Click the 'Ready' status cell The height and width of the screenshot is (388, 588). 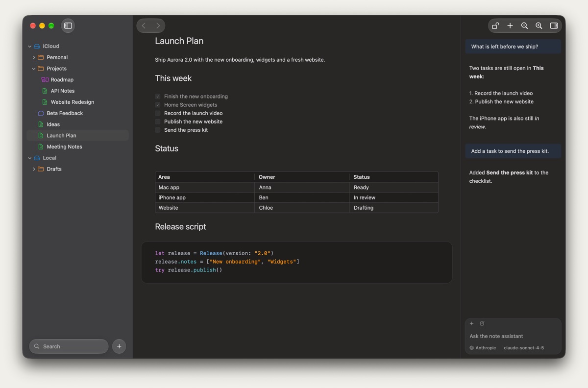tap(394, 187)
